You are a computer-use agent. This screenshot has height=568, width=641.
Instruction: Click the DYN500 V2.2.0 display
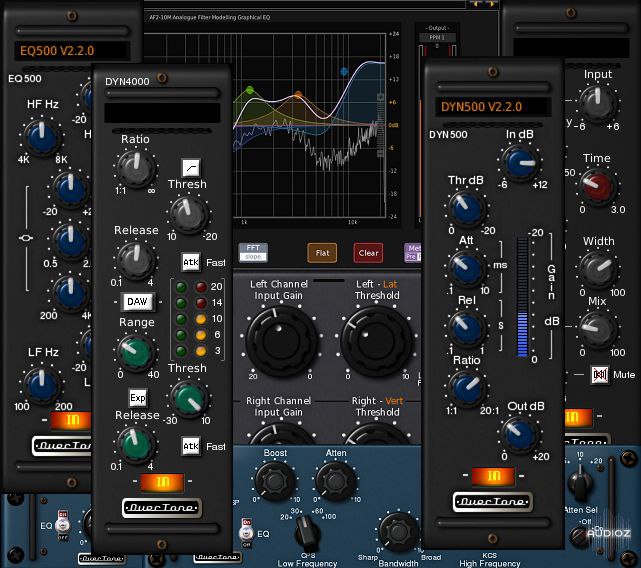(493, 107)
